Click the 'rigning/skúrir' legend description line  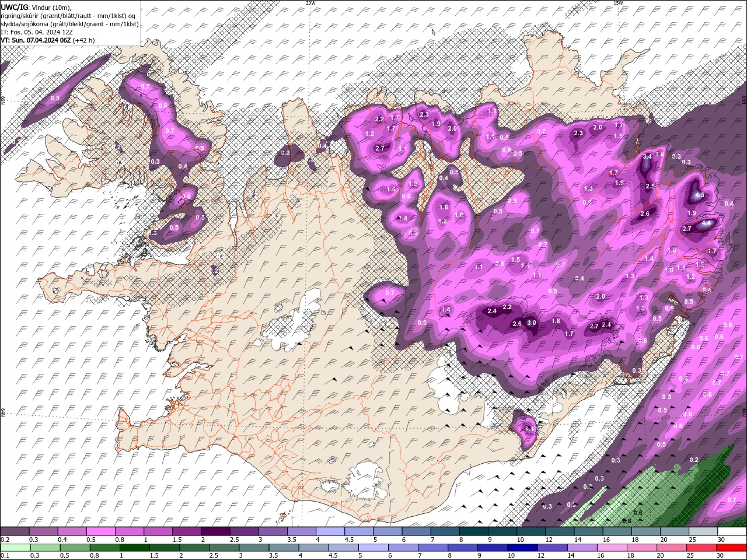pyautogui.click(x=68, y=16)
